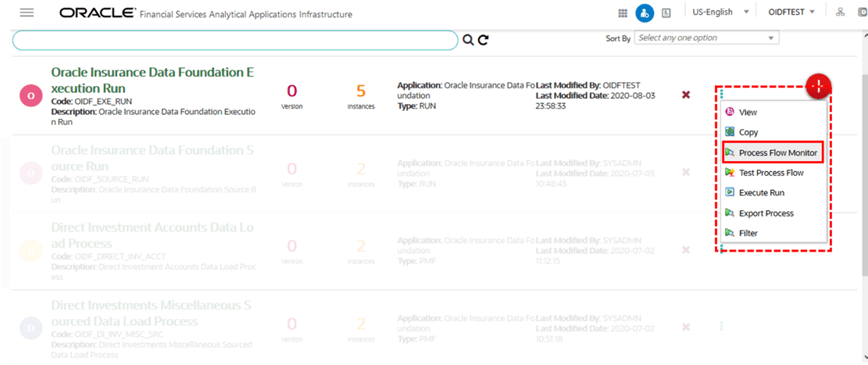Click the blue user administration icon
Viewport: 868px width, 365px height.
pyautogui.click(x=645, y=13)
